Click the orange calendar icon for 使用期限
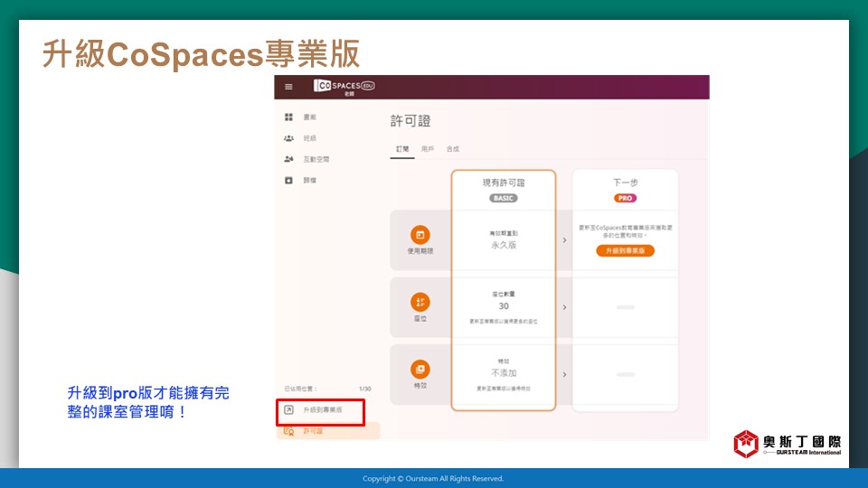The image size is (868, 488). coord(420,235)
